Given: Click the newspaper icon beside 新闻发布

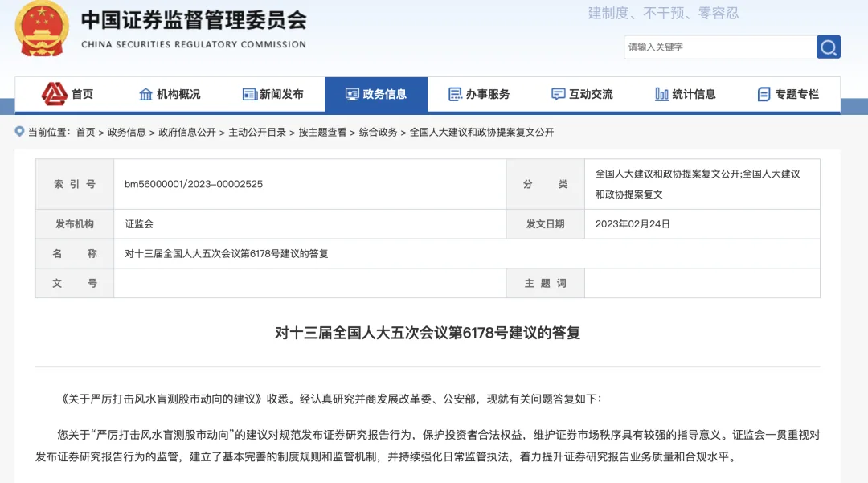Looking at the screenshot, I should point(250,95).
